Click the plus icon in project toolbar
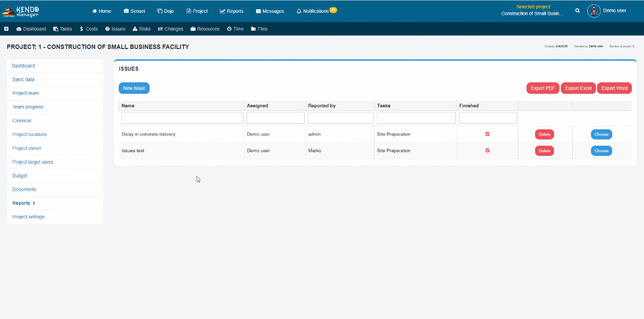This screenshot has height=319, width=644. click(x=7, y=29)
